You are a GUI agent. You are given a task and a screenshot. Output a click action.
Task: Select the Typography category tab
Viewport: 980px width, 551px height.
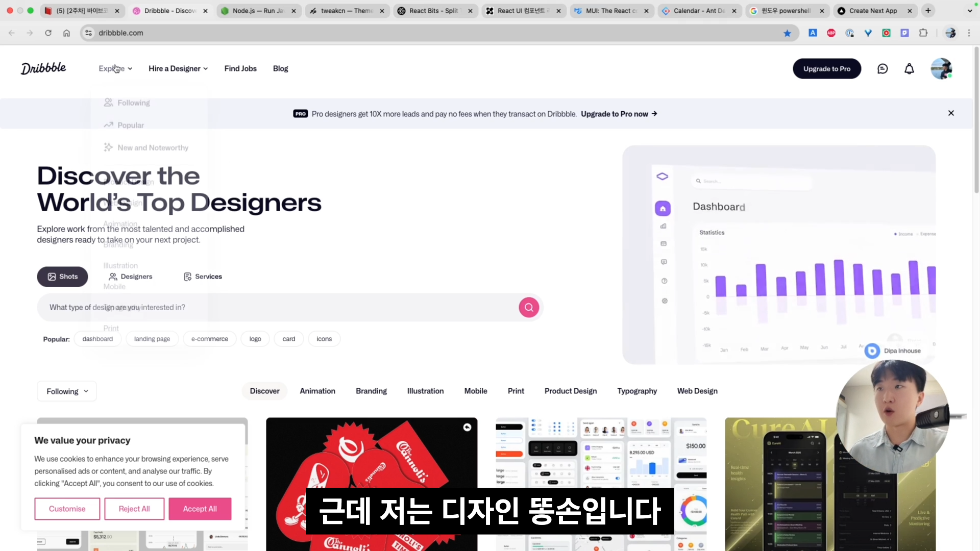tap(636, 391)
